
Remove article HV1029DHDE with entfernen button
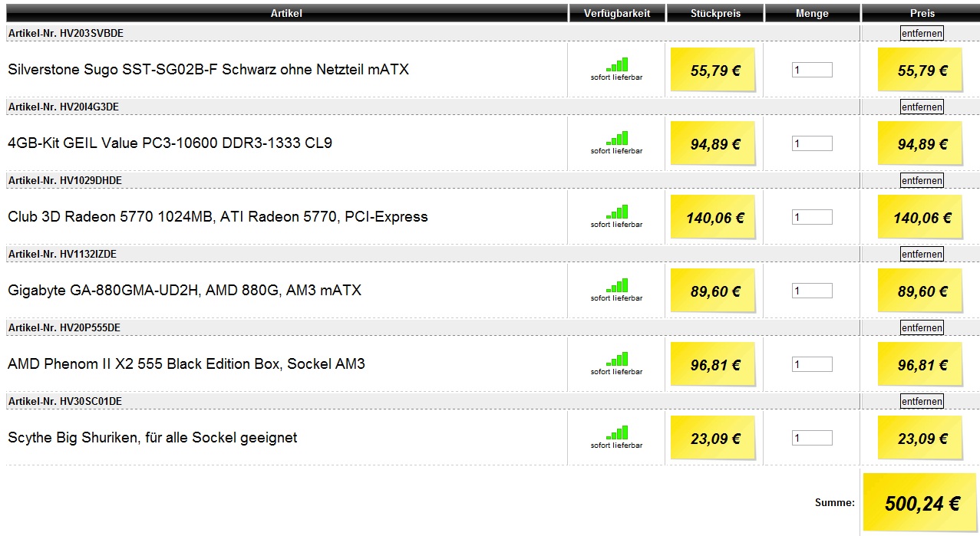(x=922, y=180)
